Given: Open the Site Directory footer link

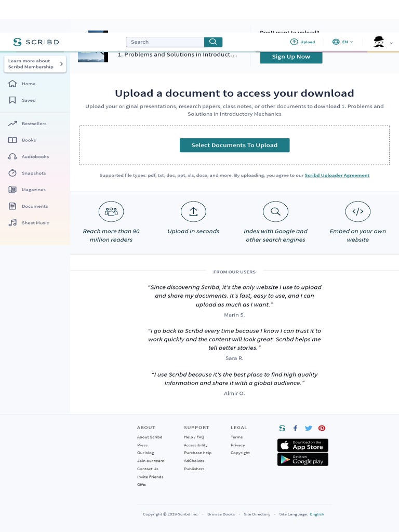Looking at the screenshot, I should pos(257,514).
